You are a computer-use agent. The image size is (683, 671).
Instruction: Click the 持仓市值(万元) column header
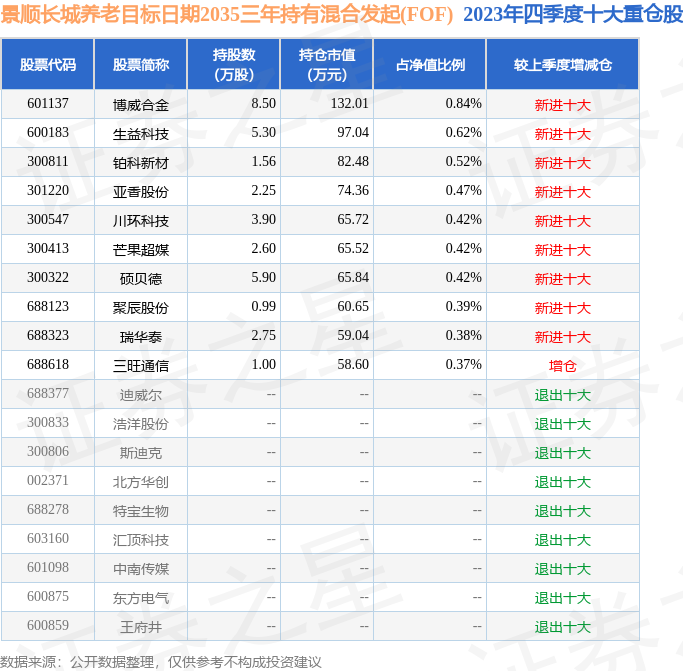point(327,64)
